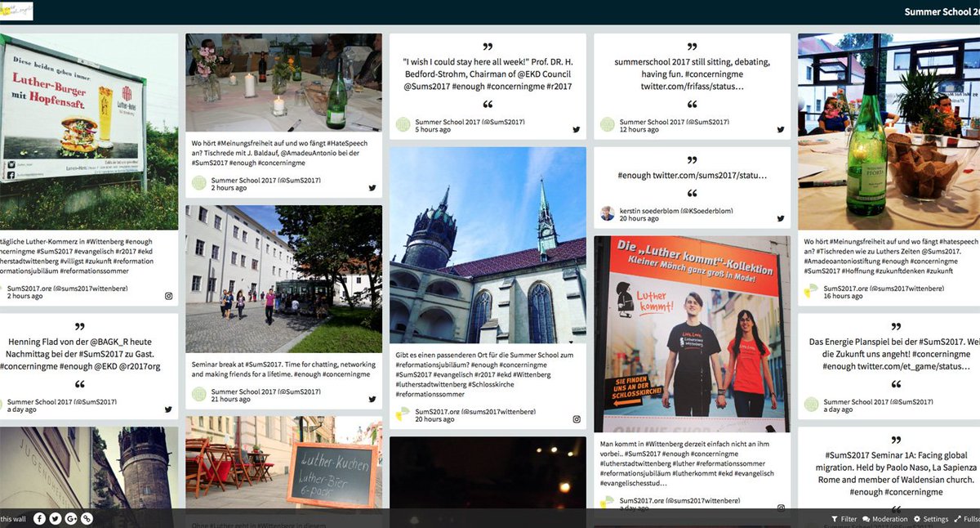The width and height of the screenshot is (980, 528).
Task: Click '5 hours ago' timestamp
Action: click(433, 129)
